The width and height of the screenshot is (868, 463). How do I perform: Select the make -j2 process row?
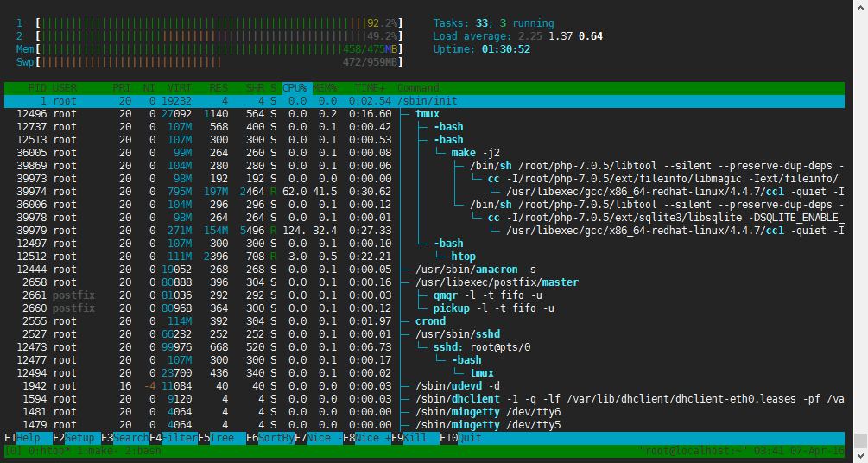(x=425, y=153)
